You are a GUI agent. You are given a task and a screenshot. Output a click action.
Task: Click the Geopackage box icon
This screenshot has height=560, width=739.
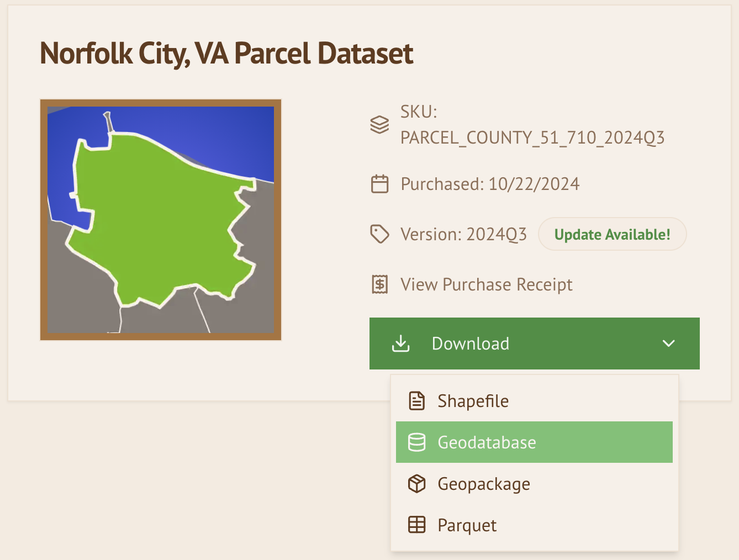[416, 484]
